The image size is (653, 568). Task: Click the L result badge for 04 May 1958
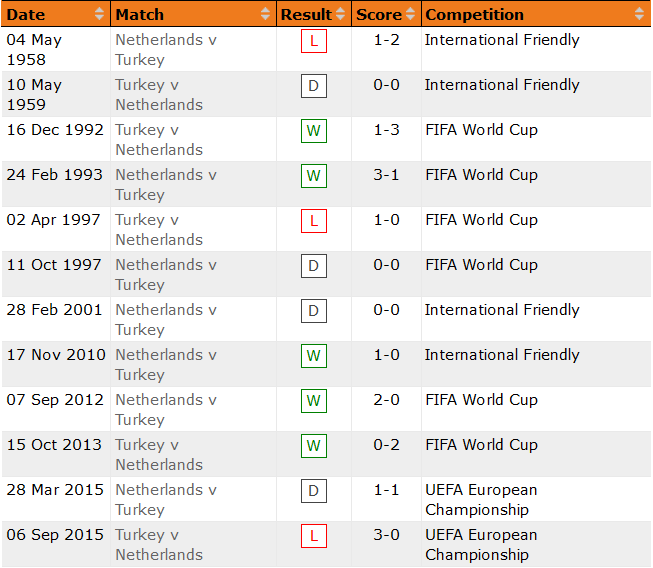pos(313,42)
